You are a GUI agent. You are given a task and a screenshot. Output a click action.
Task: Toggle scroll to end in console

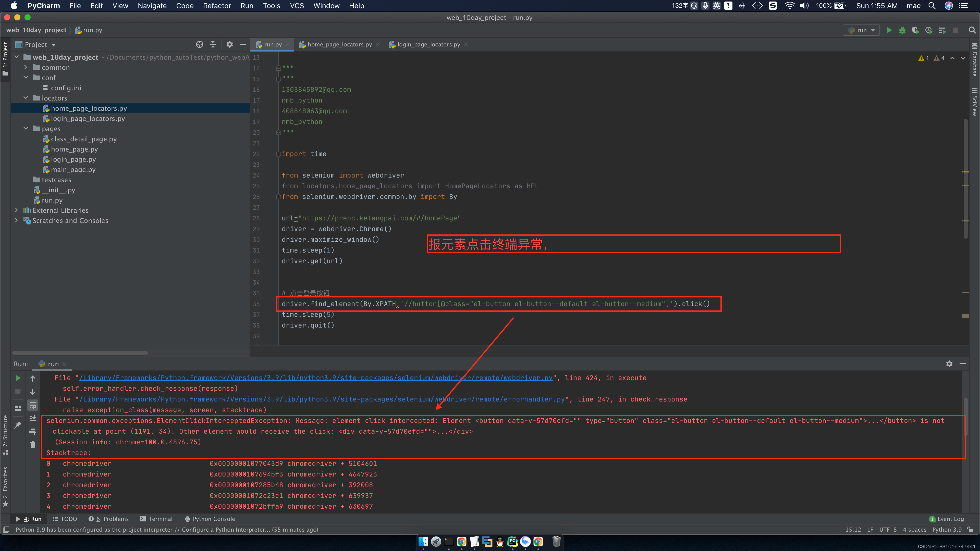point(33,418)
